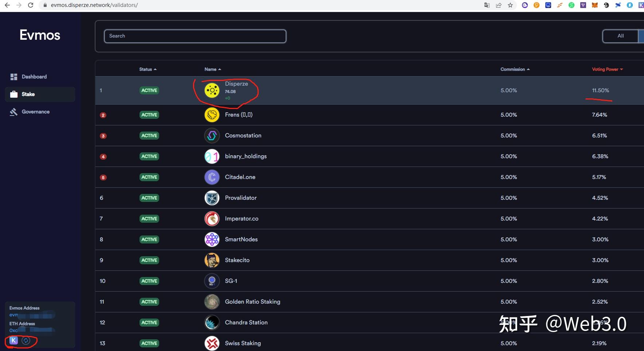
Task: Click the Evmos logo title
Action: coord(40,35)
